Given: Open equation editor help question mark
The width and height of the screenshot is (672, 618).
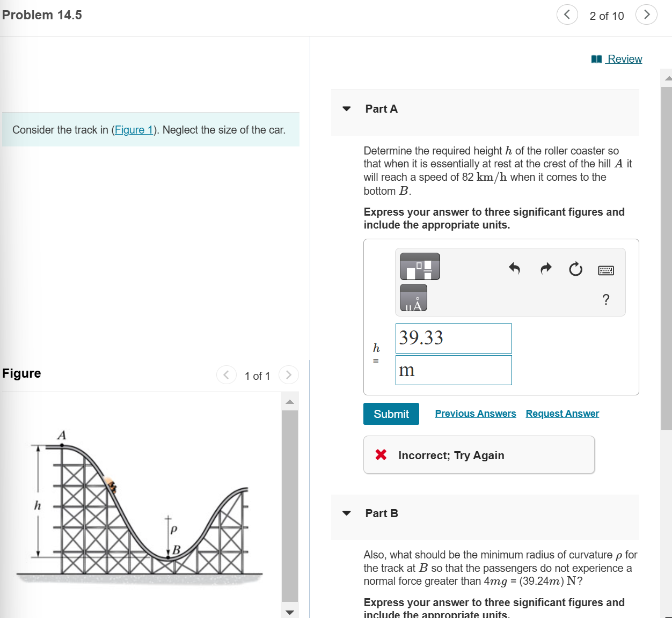Looking at the screenshot, I should (x=605, y=300).
